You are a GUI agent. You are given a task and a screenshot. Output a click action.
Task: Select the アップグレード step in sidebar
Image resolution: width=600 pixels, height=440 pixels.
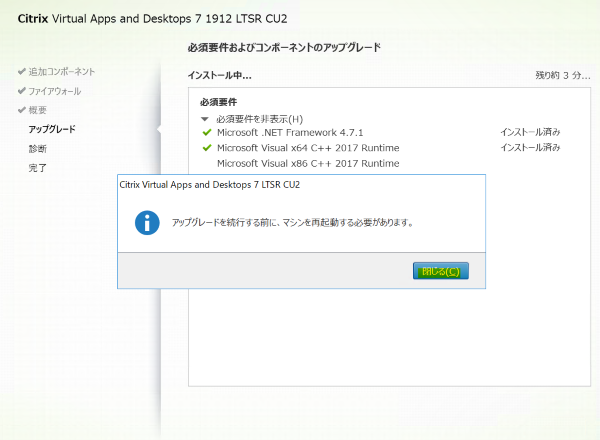pos(52,129)
